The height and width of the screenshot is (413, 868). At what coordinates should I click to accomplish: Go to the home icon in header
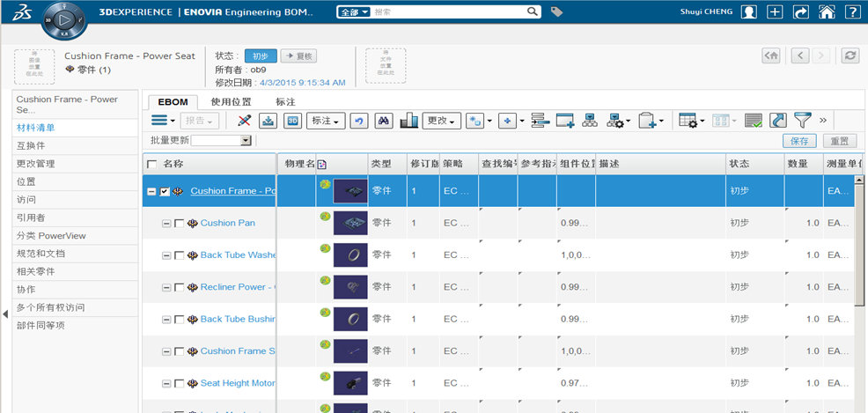tap(827, 11)
